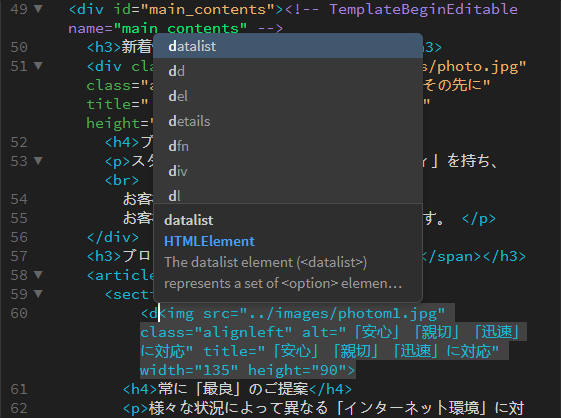Click the datalist description text in tooltip
This screenshot has height=418, width=561.
pos(283,273)
